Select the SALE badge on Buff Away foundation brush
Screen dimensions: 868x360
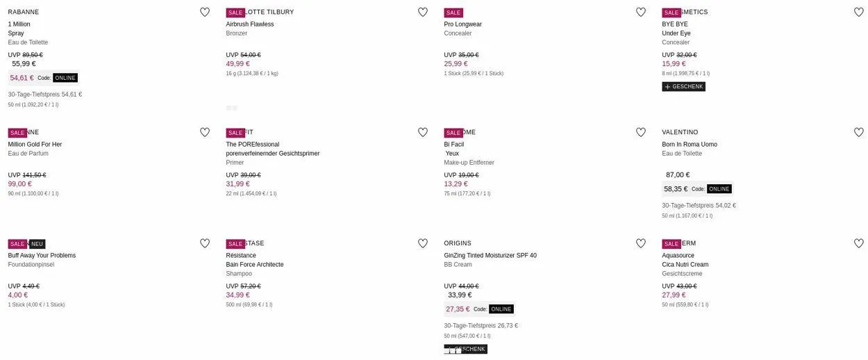coord(17,244)
